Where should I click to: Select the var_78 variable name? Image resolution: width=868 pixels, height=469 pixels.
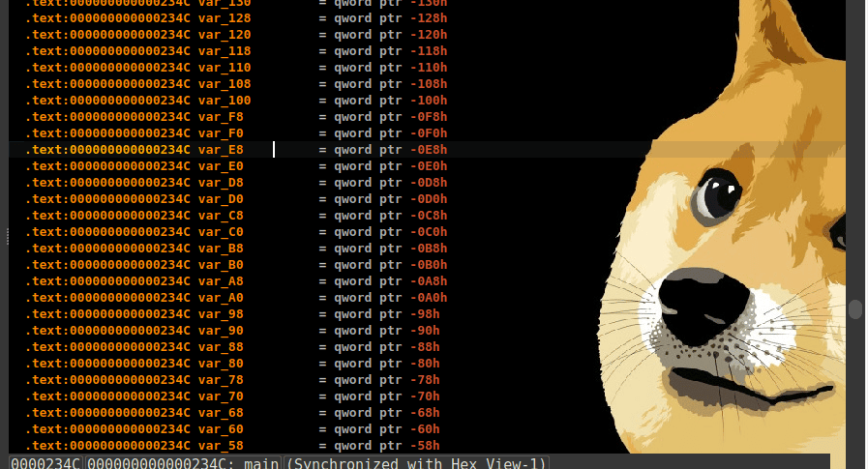click(x=221, y=380)
